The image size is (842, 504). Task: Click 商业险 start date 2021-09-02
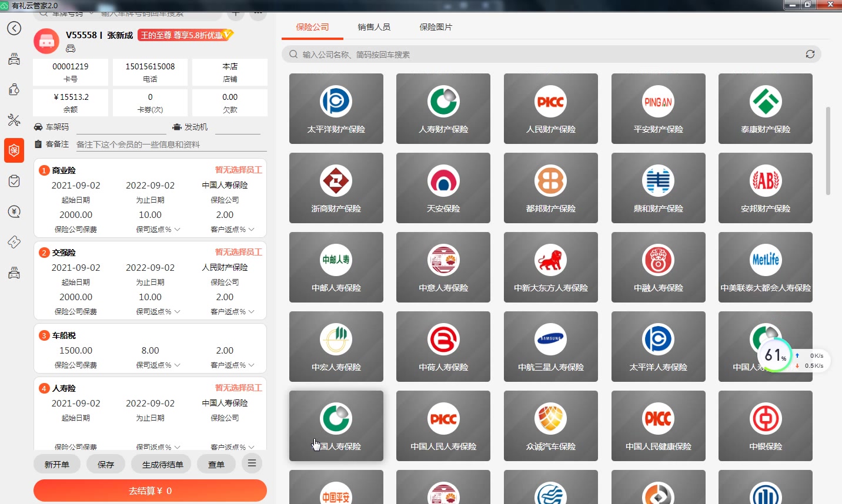[x=76, y=185]
